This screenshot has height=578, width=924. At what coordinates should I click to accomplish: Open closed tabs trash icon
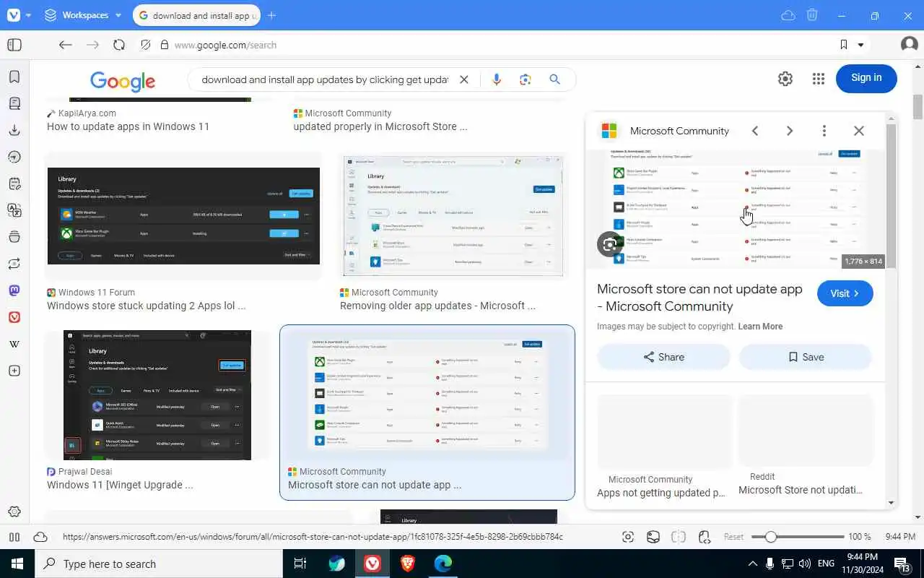click(812, 15)
